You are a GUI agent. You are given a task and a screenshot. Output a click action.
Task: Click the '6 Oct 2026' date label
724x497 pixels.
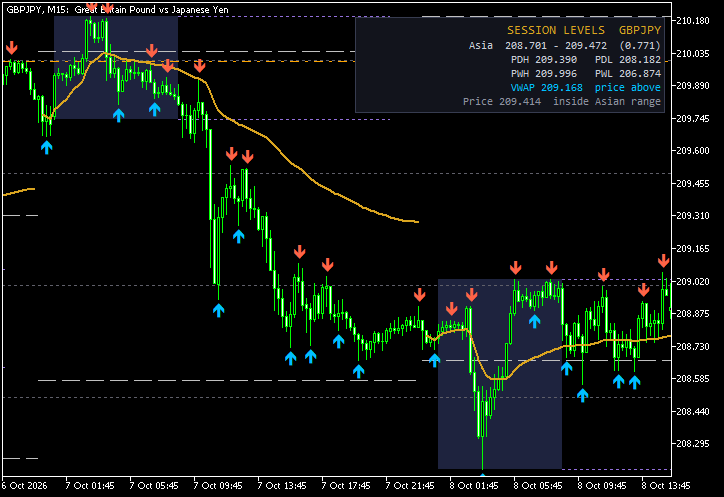click(24, 486)
